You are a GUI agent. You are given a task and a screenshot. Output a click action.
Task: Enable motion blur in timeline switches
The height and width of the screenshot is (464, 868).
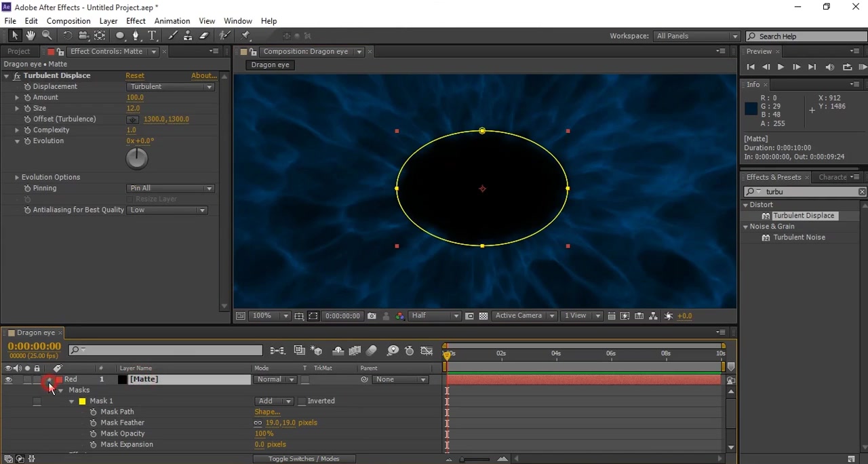coord(372,351)
